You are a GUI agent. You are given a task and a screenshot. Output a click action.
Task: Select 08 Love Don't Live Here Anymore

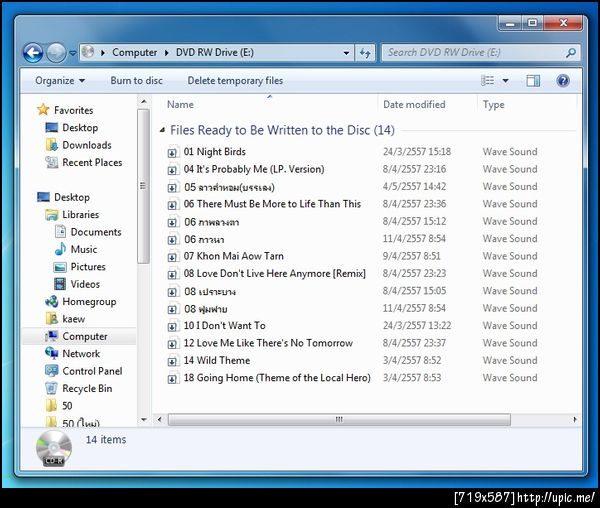[274, 274]
